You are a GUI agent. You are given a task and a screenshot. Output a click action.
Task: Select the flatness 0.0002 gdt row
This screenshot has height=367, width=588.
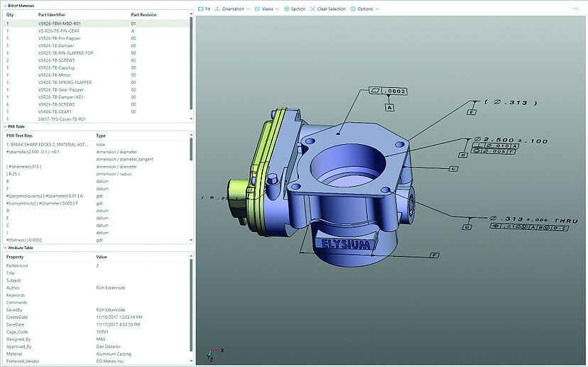(96, 240)
